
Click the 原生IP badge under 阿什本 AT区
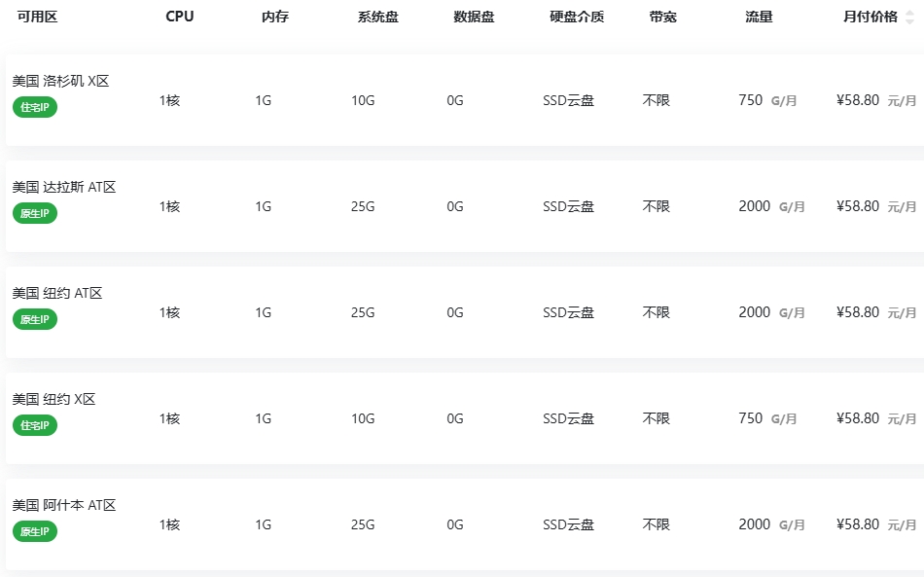35,531
